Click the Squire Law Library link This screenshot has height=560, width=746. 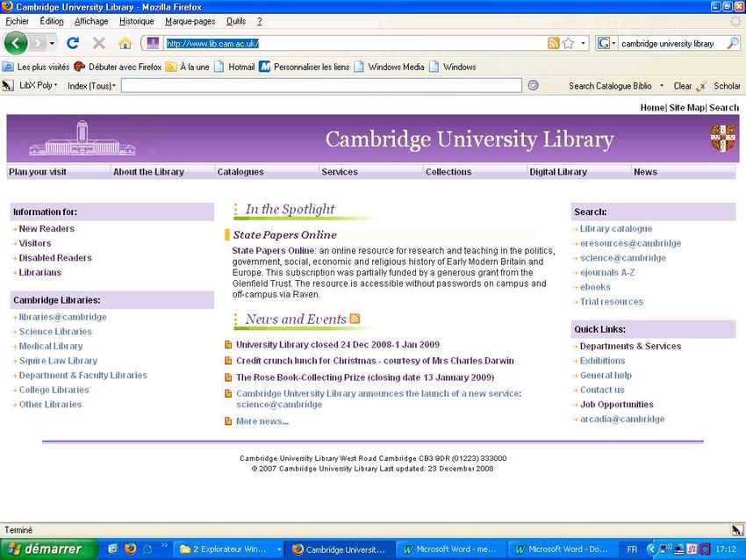58,361
